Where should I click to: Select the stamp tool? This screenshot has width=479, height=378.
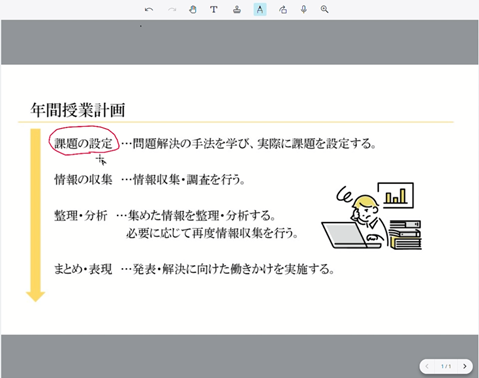(237, 10)
